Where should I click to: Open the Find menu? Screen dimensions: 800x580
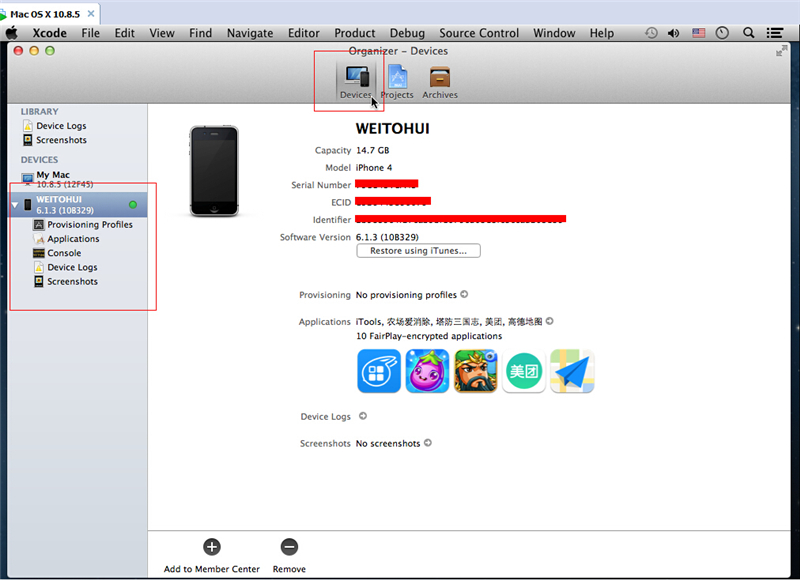coord(201,33)
